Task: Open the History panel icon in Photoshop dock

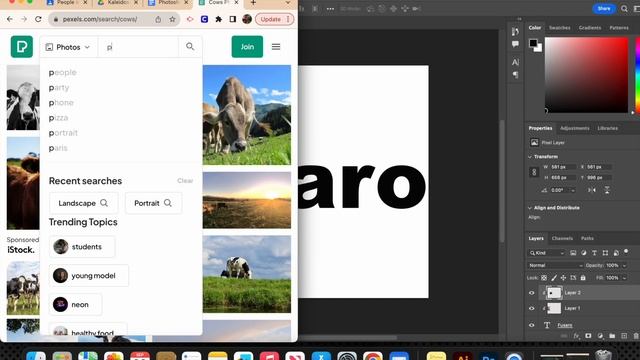Action: tap(515, 31)
